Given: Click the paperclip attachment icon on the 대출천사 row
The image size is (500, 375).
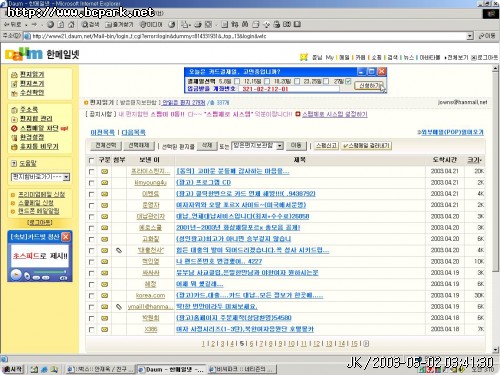Looking at the screenshot, I should click(119, 250).
